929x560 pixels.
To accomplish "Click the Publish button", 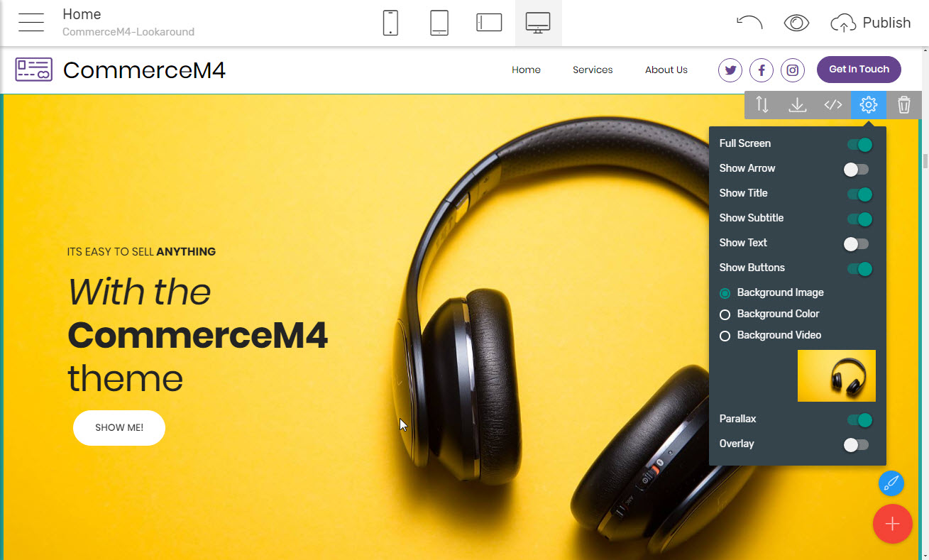I will (x=871, y=23).
